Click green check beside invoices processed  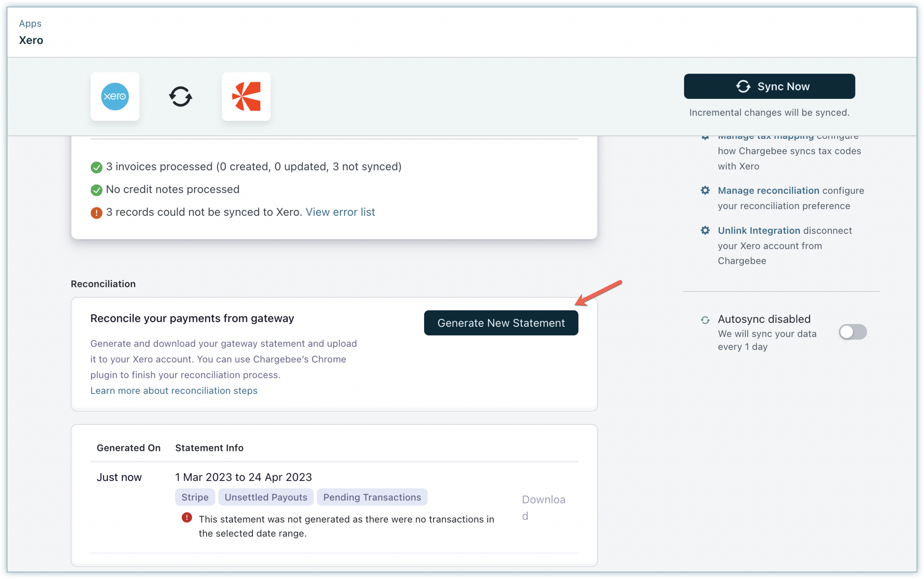[96, 167]
